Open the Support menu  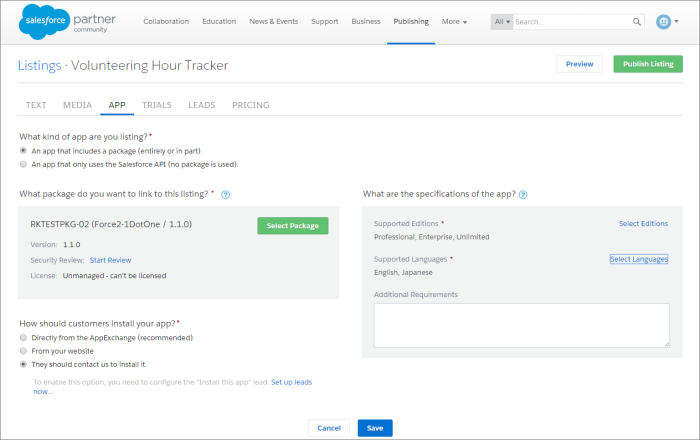coord(325,21)
